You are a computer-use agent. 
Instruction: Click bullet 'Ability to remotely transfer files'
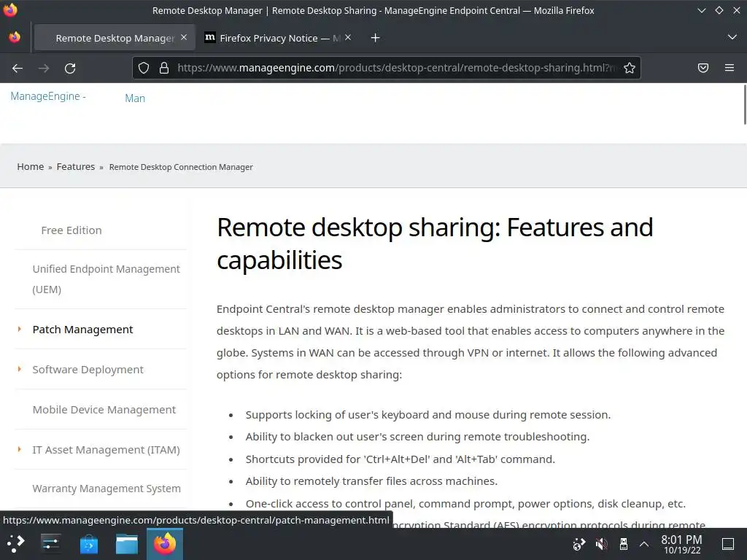pos(371,481)
